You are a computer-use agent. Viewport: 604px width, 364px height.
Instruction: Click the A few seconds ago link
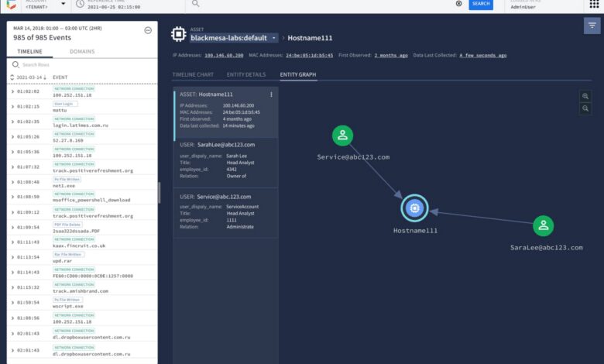pos(483,56)
